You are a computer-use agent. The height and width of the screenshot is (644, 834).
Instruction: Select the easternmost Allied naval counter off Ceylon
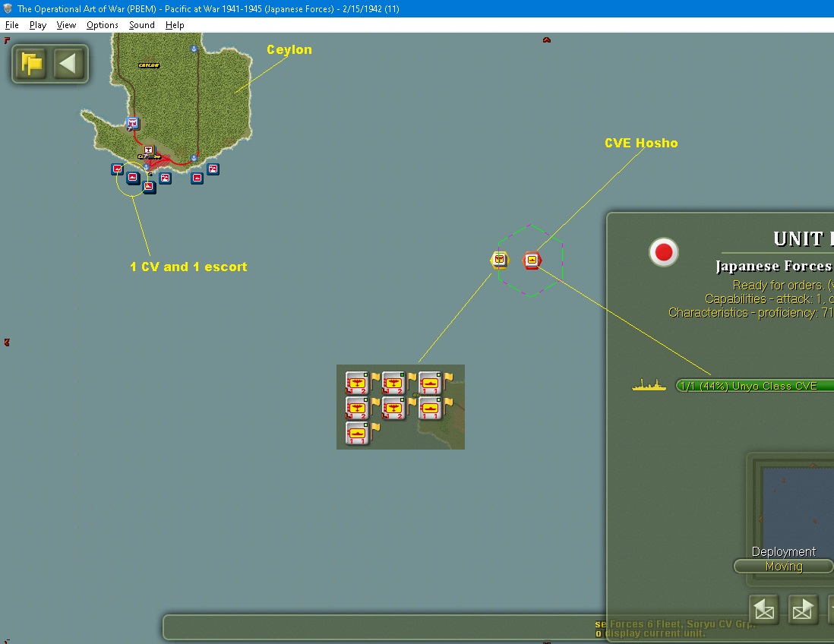click(x=213, y=169)
